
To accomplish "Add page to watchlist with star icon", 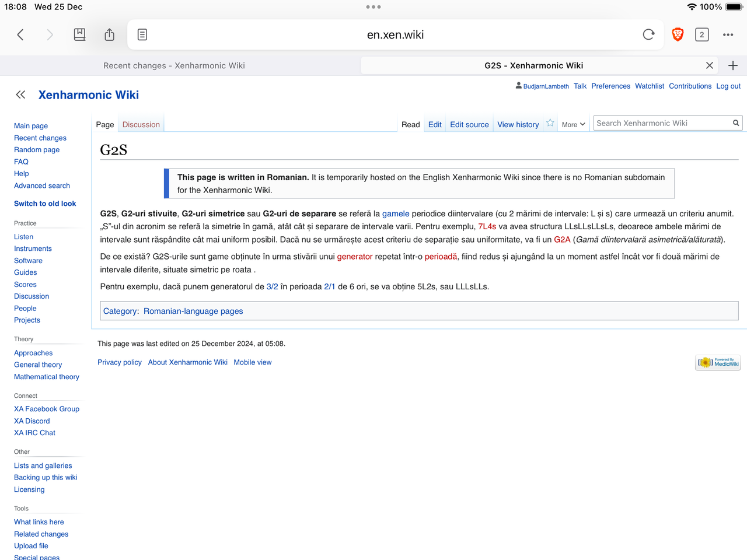I will click(550, 123).
